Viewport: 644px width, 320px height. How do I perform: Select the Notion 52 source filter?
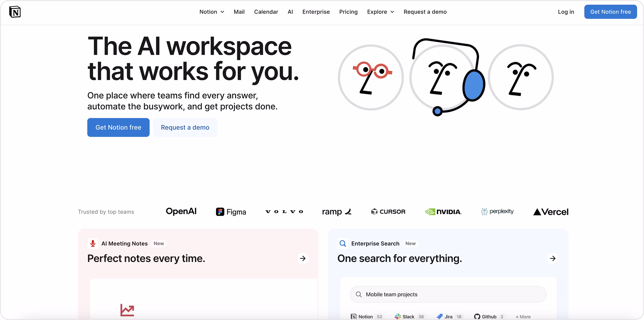click(366, 316)
